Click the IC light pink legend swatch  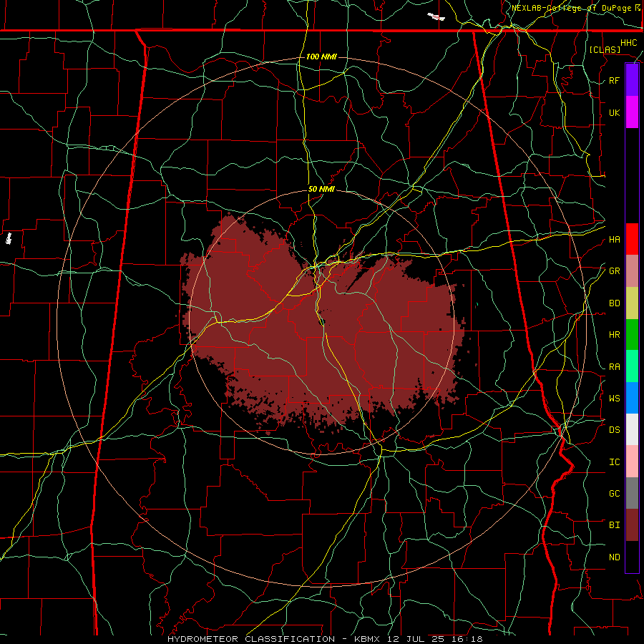pos(632,462)
